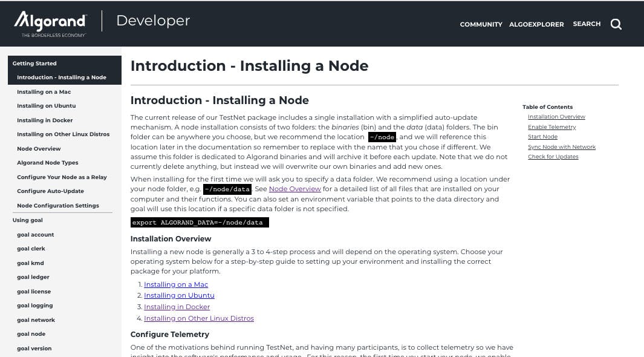The width and height of the screenshot is (644, 357).
Task: Open 'Installing on a Mac' in sidebar
Action: pos(44,91)
